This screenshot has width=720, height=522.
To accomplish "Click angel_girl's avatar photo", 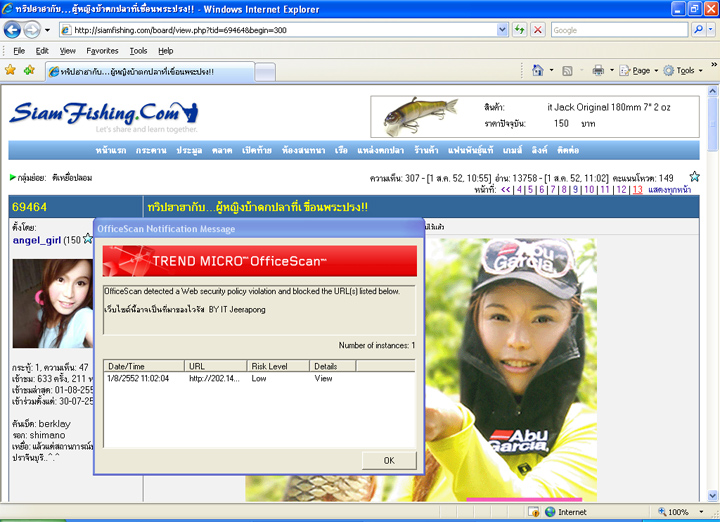I will [52, 303].
